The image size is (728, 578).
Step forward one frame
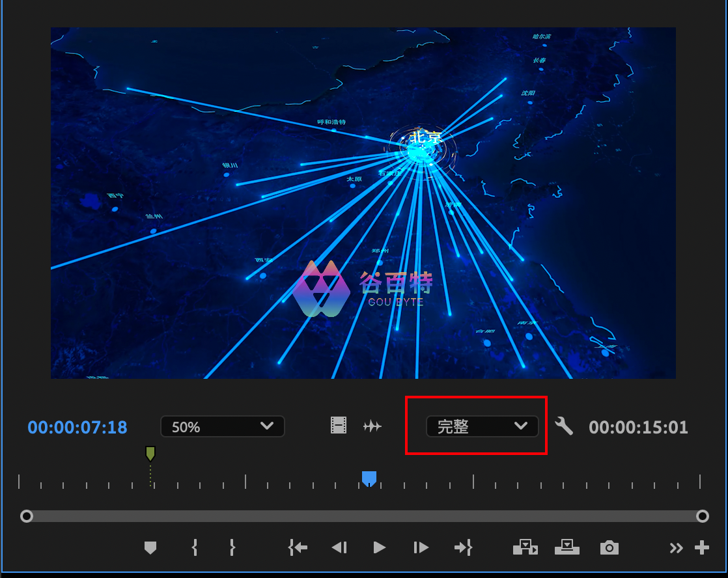click(421, 548)
